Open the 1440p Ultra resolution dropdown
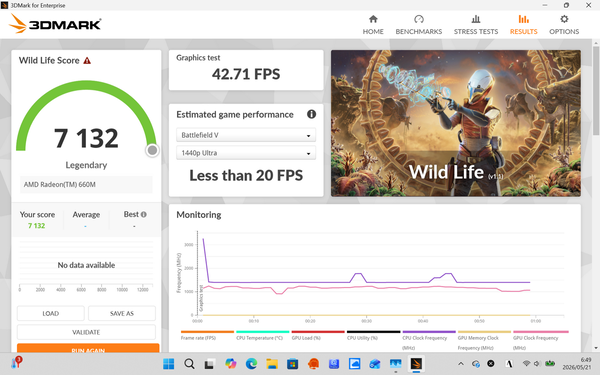Viewport: 600px width, 375px height. click(246, 153)
